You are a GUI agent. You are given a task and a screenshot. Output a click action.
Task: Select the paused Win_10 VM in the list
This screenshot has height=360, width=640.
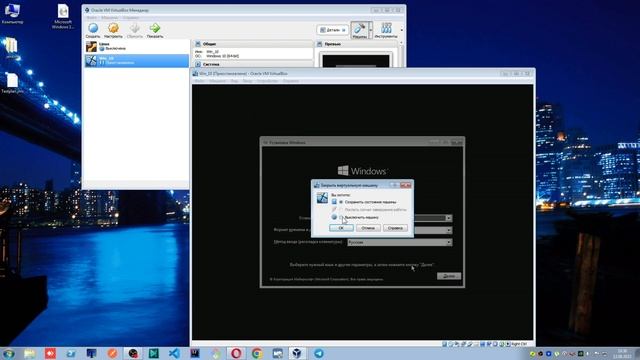(137, 60)
